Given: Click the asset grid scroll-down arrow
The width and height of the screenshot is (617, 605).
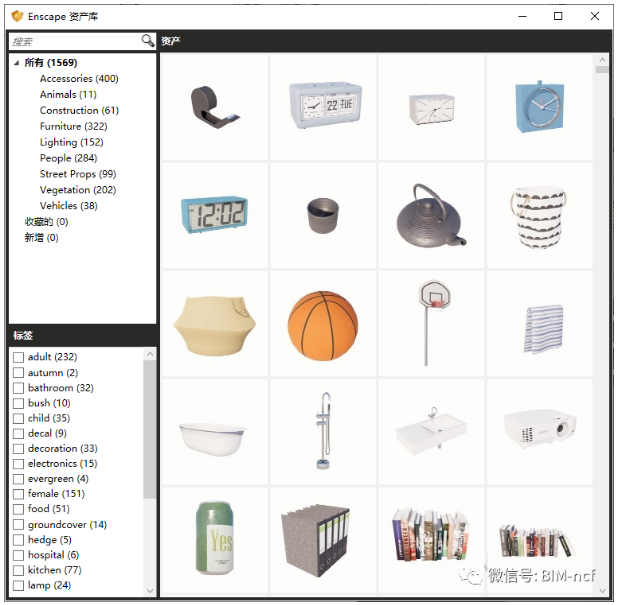Looking at the screenshot, I should pos(602,590).
